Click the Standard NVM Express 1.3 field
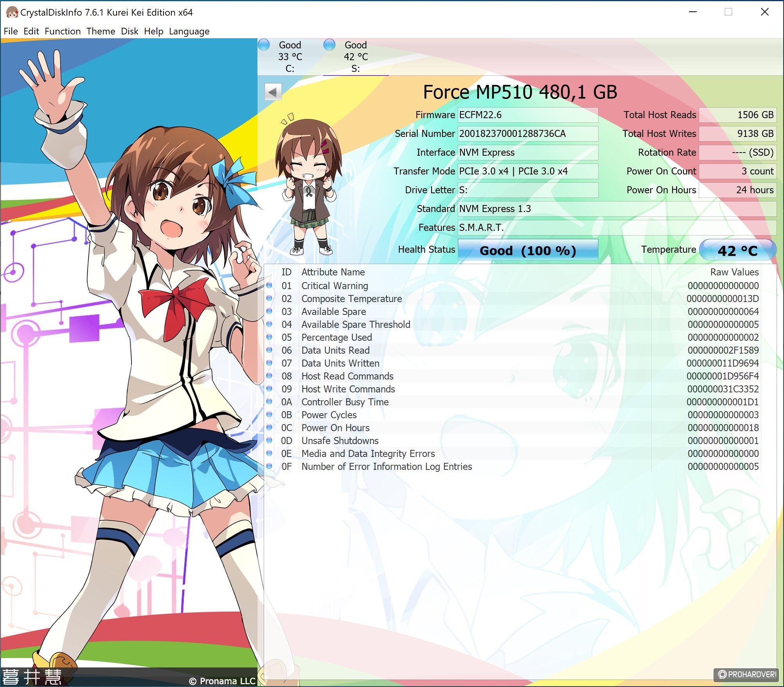 tap(617, 209)
